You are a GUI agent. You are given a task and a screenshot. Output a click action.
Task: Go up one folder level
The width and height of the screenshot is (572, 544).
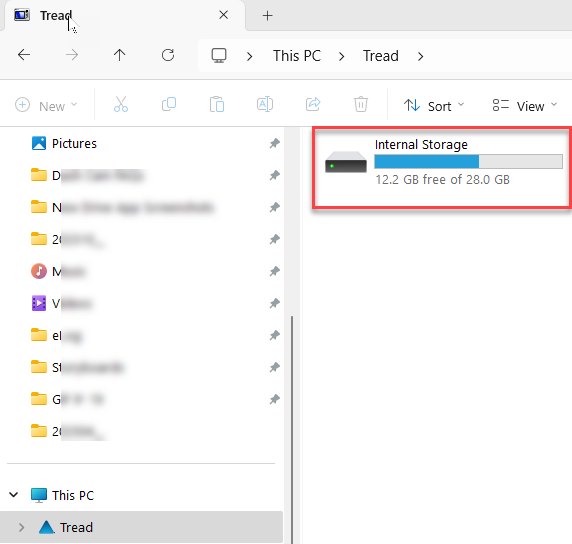119,55
